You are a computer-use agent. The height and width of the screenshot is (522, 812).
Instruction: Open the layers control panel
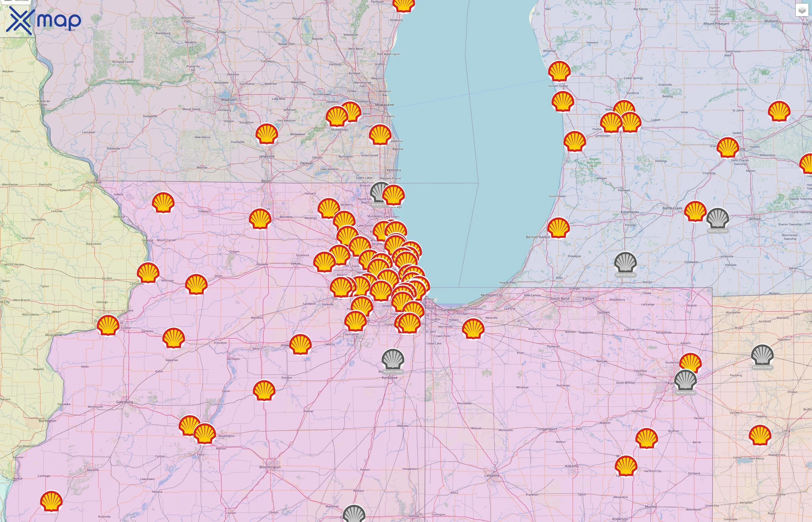(802, 10)
